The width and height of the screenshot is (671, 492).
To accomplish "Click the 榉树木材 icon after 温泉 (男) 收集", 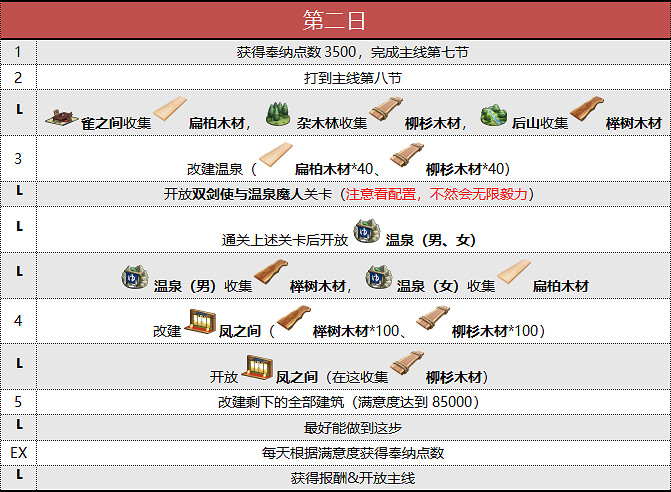I will 271,271.
